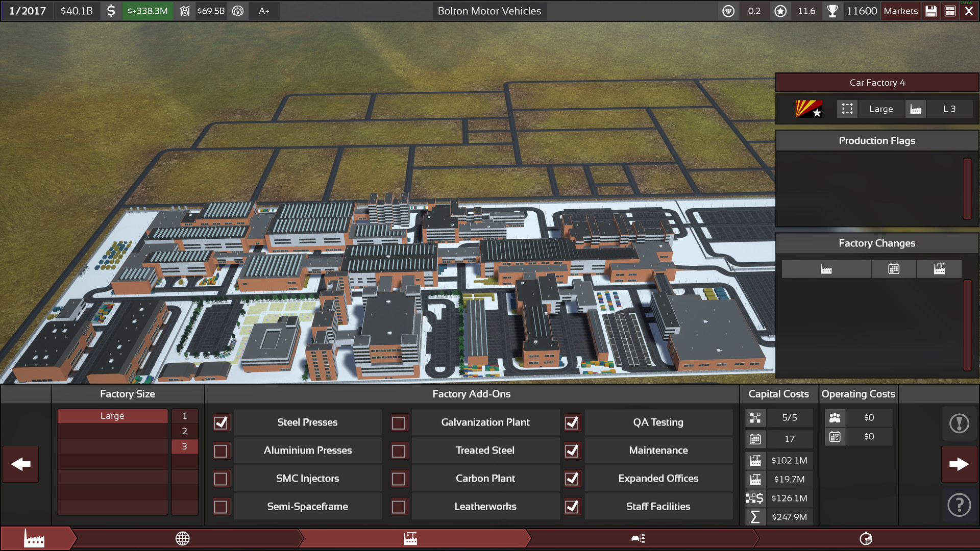Screen dimensions: 980x551
Task: Disable the Steel Presses add-on
Action: click(221, 422)
